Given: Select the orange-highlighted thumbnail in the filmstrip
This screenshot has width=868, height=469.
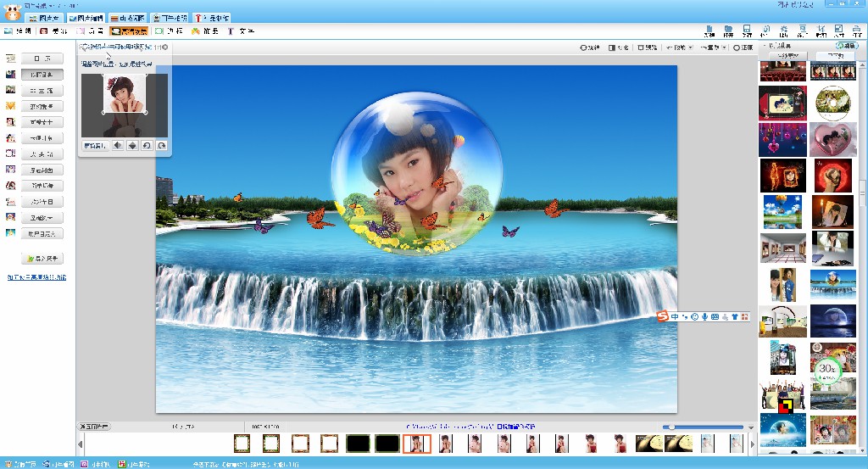Looking at the screenshot, I should (417, 444).
